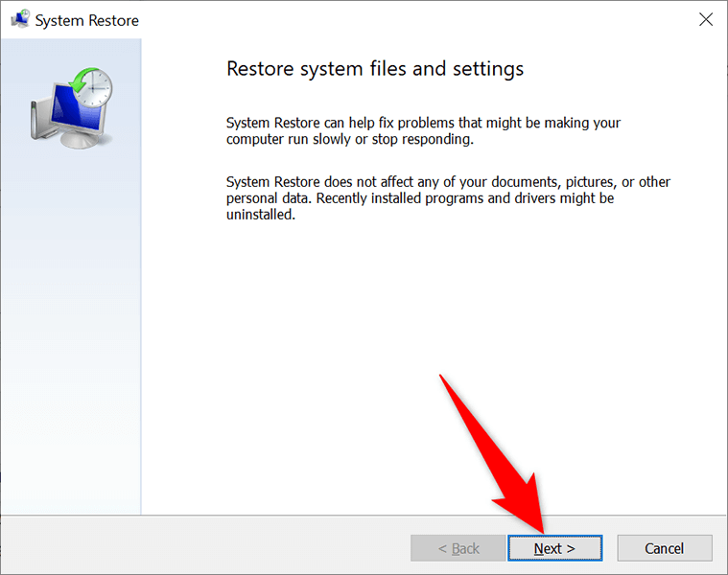This screenshot has width=728, height=575.
Task: Click the restore computer and clock illustration
Action: pos(72,108)
